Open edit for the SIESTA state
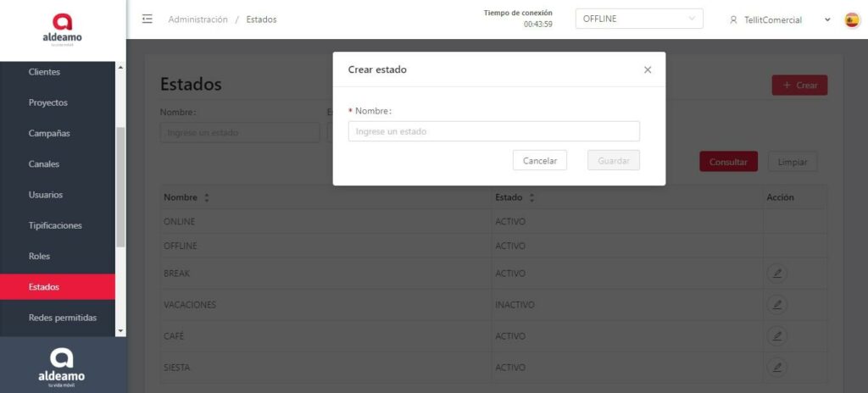This screenshot has height=393, width=868. [x=776, y=367]
